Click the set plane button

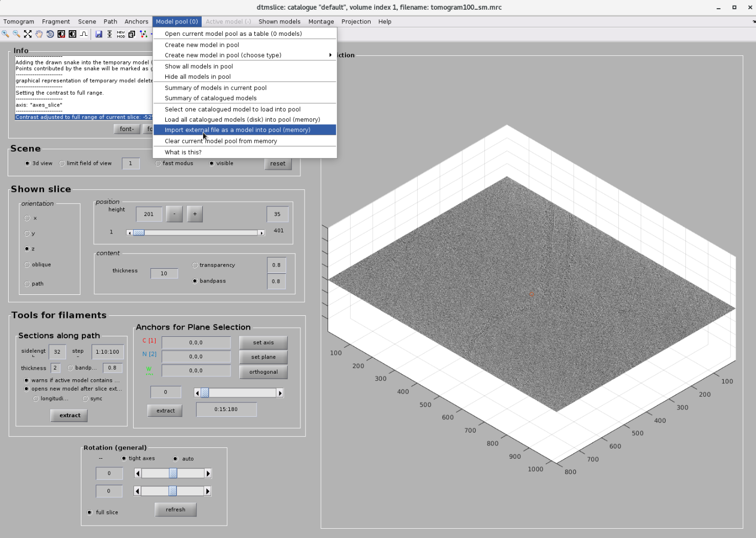click(x=263, y=357)
